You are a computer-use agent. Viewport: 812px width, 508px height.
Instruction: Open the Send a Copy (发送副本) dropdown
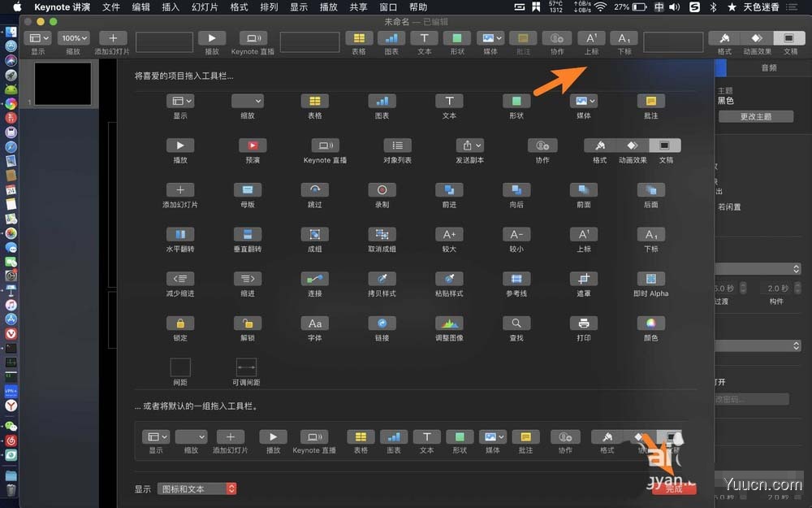click(x=469, y=145)
